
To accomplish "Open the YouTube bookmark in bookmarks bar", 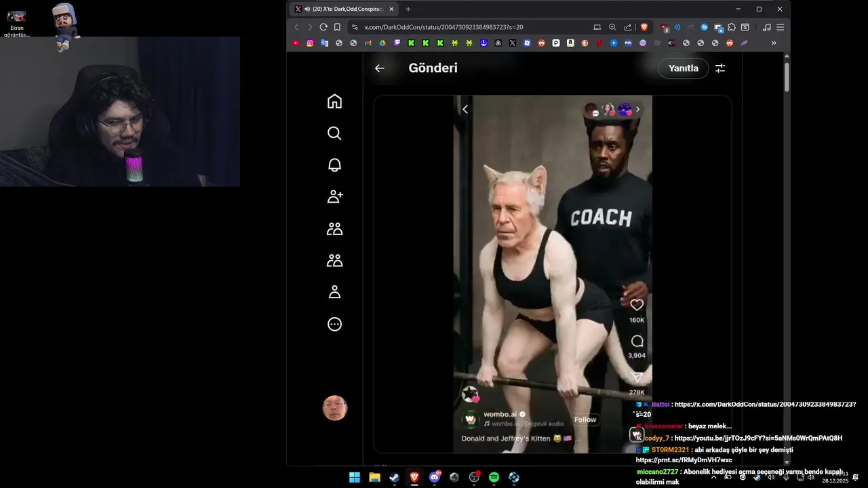I will click(x=296, y=43).
